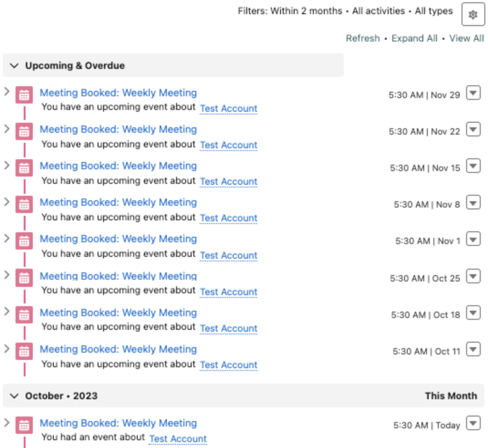Expand details of the Nov 1 meeting

(7, 238)
